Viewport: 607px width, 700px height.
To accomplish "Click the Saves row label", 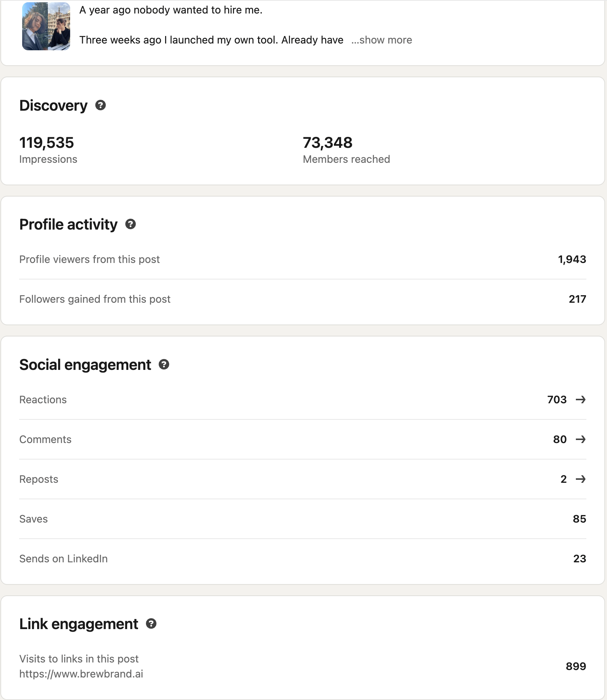I will tap(33, 519).
